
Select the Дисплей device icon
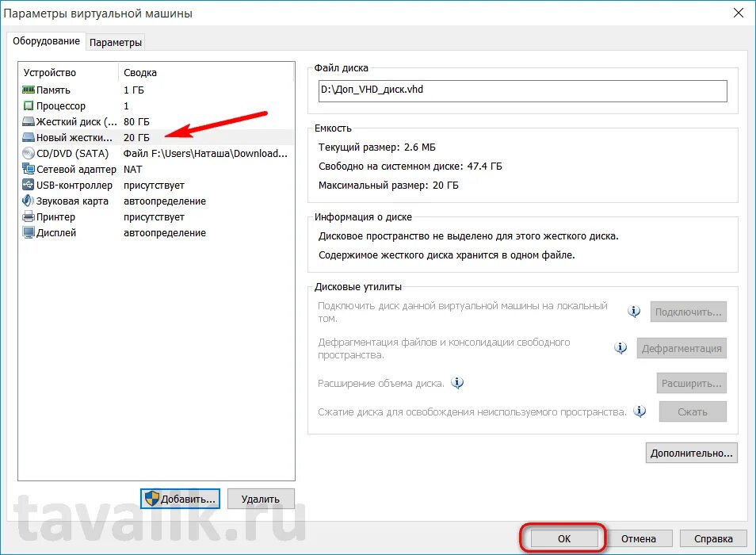point(29,233)
